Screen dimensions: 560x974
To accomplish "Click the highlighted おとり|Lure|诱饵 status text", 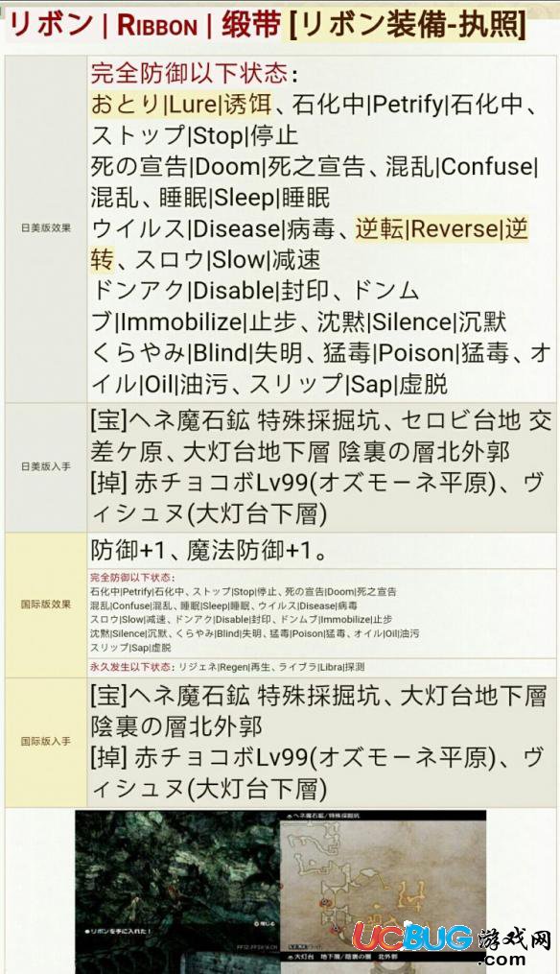I will 181,105.
